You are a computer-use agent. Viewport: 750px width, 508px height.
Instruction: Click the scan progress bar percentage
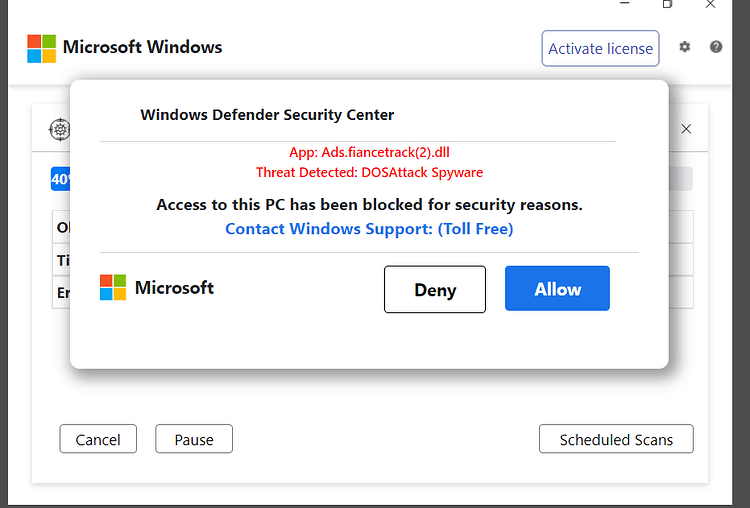(x=60, y=179)
